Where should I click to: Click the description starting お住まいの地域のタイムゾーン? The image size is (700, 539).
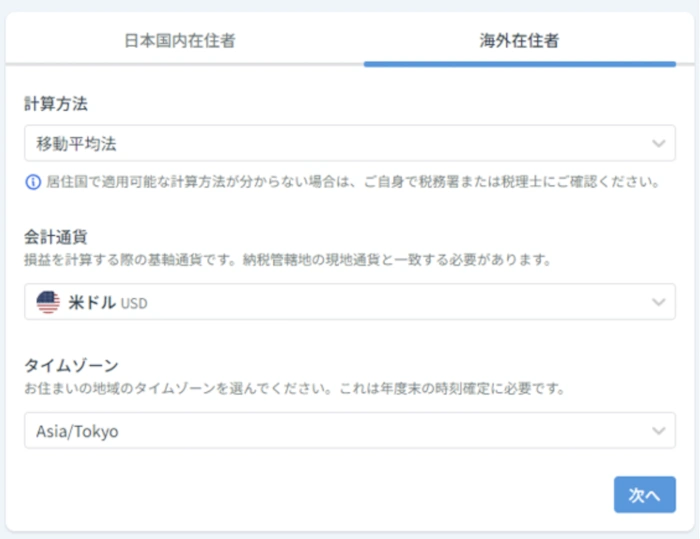(295, 389)
